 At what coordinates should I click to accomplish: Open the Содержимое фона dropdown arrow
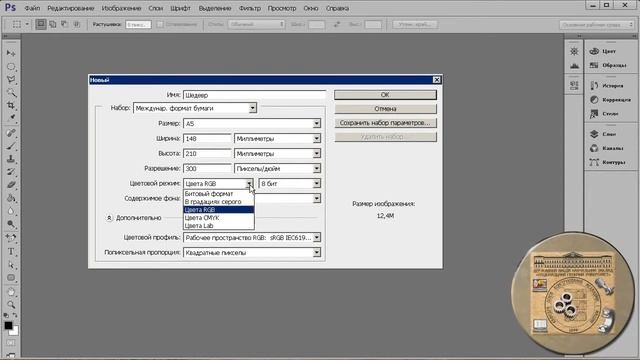pyautogui.click(x=316, y=198)
